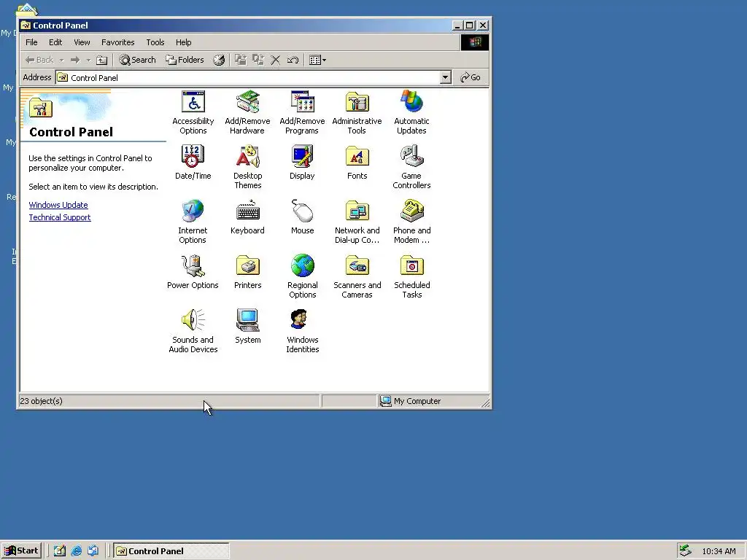Click the taskbar clock 10:34 AM

719,551
